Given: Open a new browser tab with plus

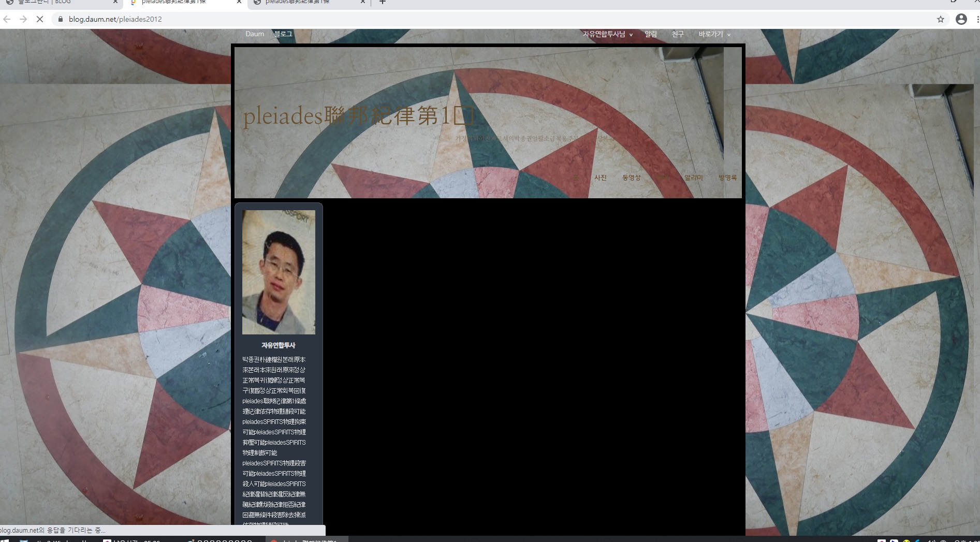Looking at the screenshot, I should 383,2.
